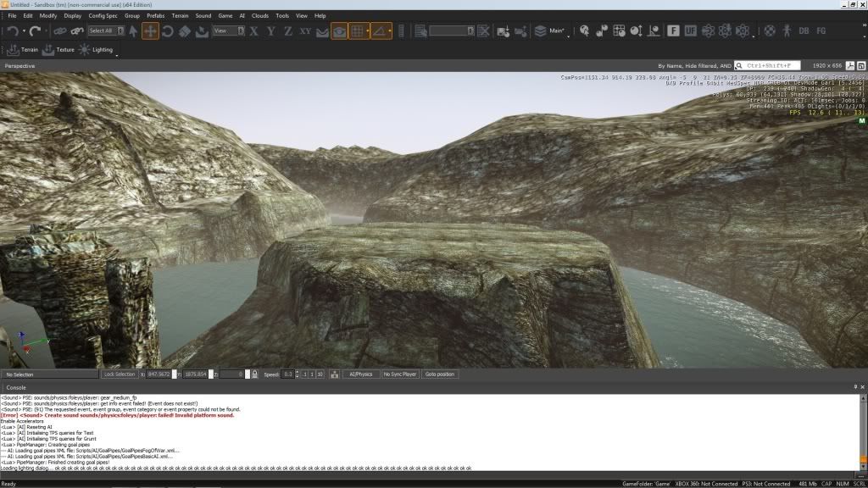Click the X coordinate input field
Viewport: 868px width, 488px height.
point(159,374)
